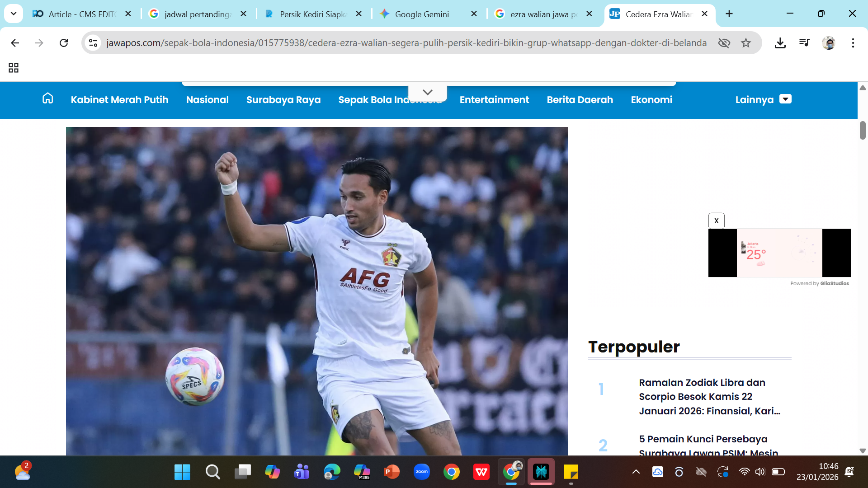Show hidden system tray icons
This screenshot has width=868, height=488.
636,472
